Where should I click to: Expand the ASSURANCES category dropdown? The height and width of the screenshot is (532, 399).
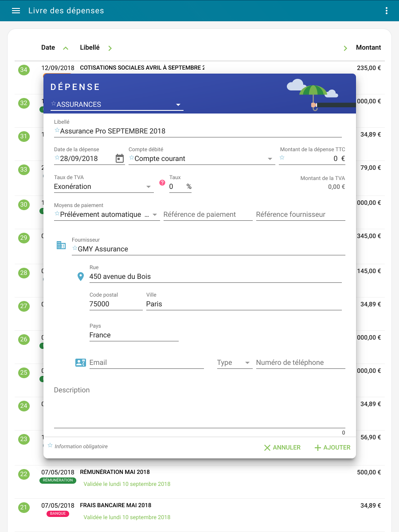[178, 105]
